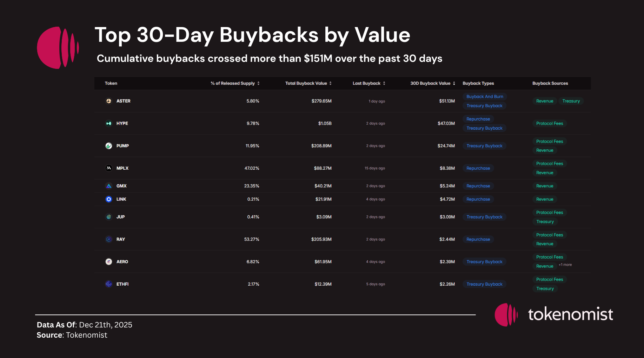Sort by Total Buyback Value arrows
Image resolution: width=644 pixels, height=358 pixels.
(x=331, y=83)
